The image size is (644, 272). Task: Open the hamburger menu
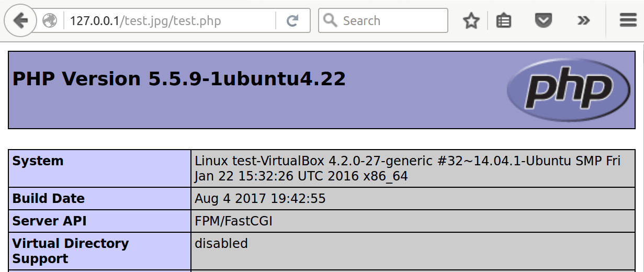point(628,21)
